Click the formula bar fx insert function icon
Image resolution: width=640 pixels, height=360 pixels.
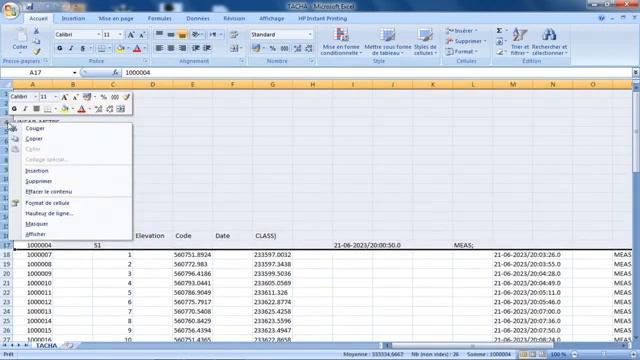(116, 72)
